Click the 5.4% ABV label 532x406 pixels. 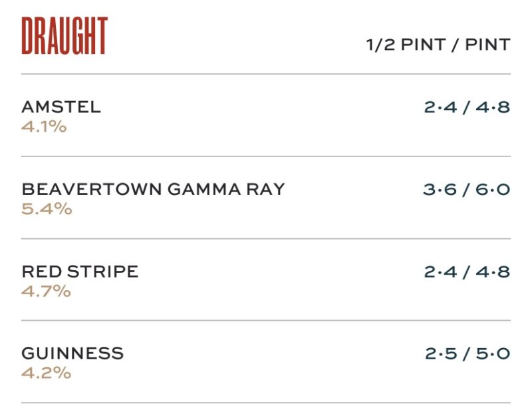click(47, 209)
